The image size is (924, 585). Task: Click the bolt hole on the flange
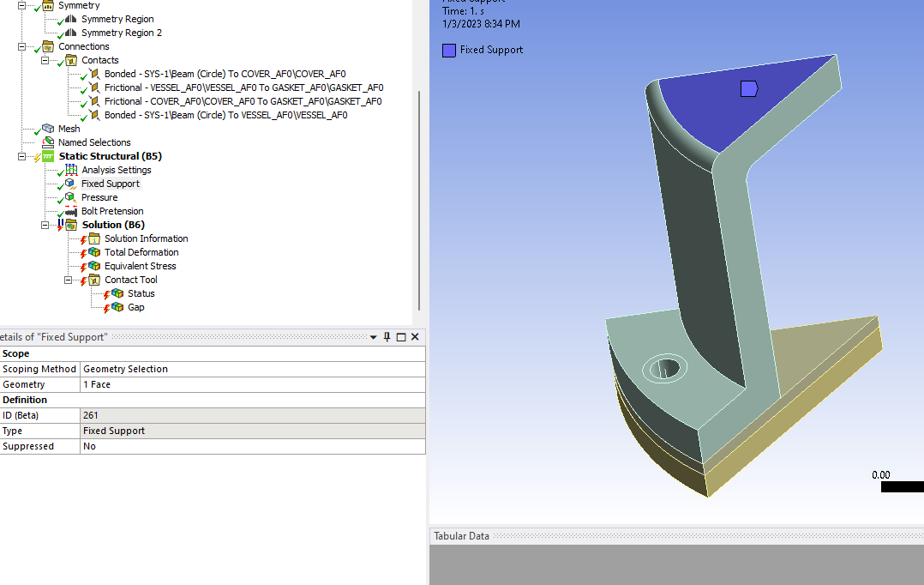point(664,369)
